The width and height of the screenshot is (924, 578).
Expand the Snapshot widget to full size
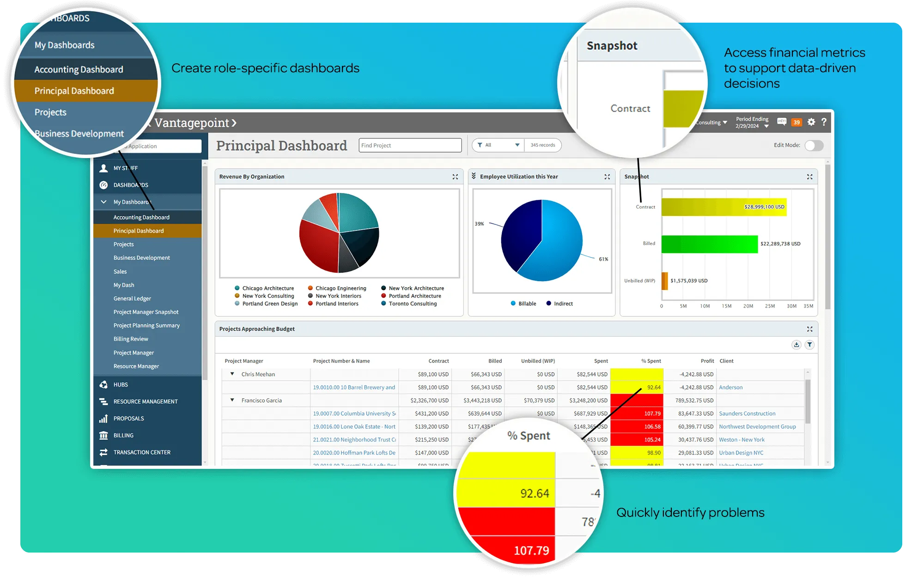809,177
